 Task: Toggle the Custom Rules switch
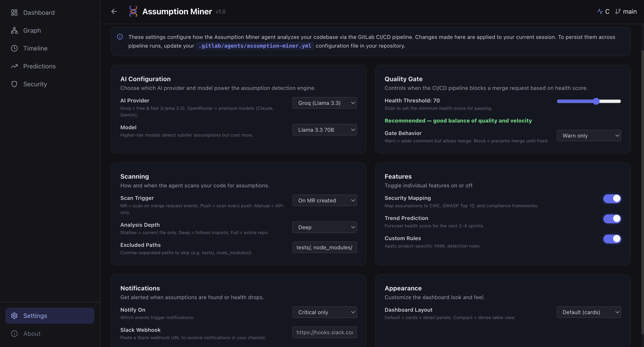(612, 239)
